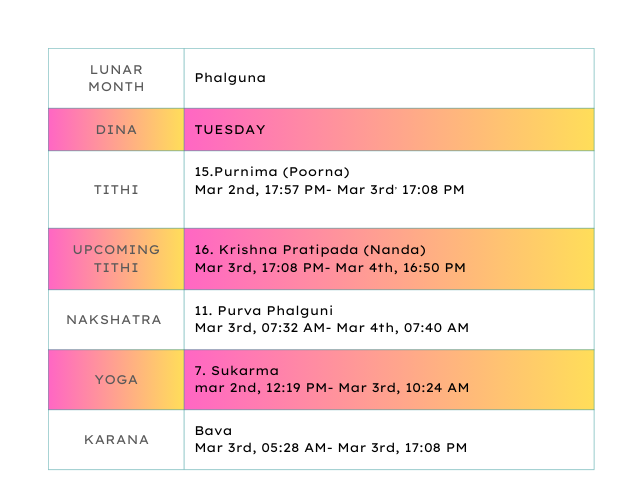
Task: Click the Karana label cell
Action: tap(116, 439)
